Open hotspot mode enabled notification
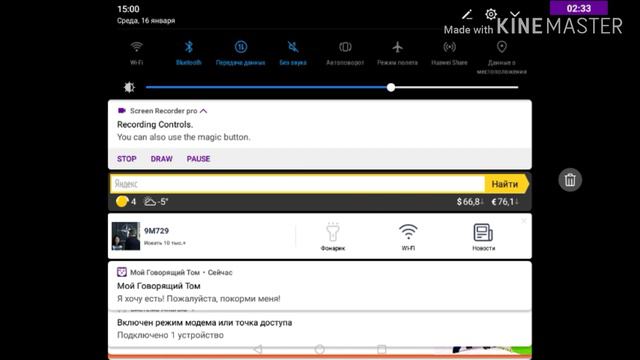Screen dimensions: 640x360 (320, 329)
